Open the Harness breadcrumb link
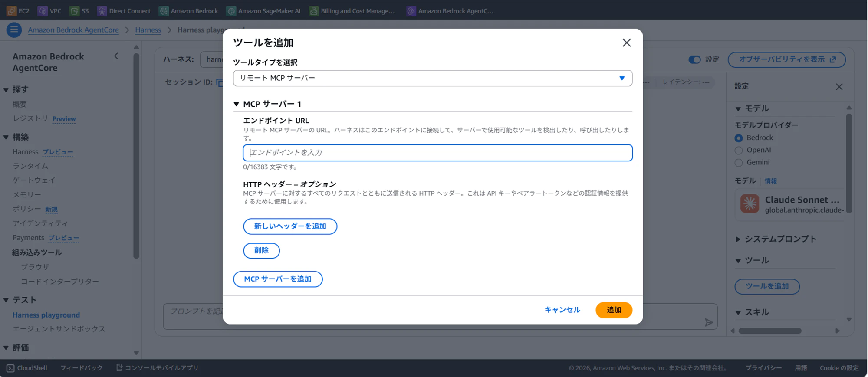This screenshot has height=377, width=868. (x=148, y=30)
